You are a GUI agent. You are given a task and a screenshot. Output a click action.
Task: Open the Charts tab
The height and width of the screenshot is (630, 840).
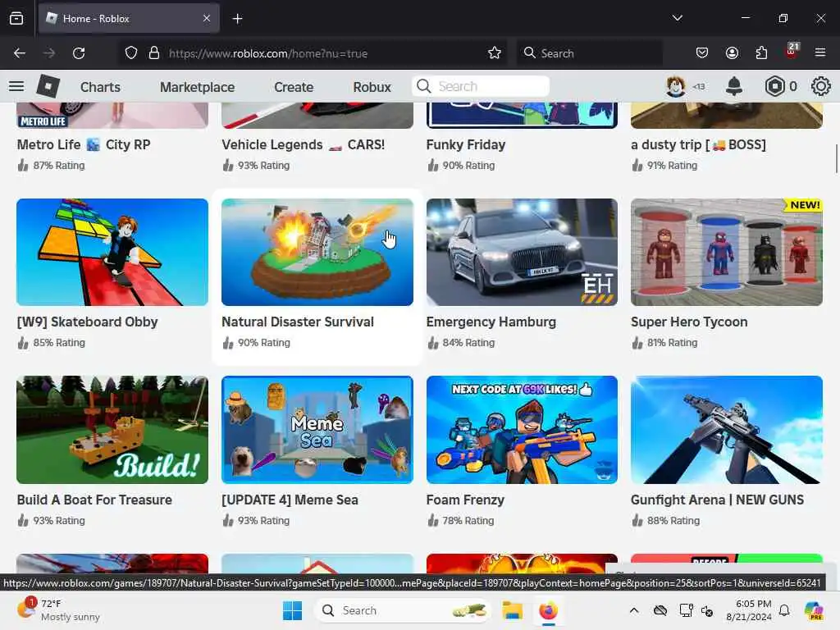(x=100, y=87)
